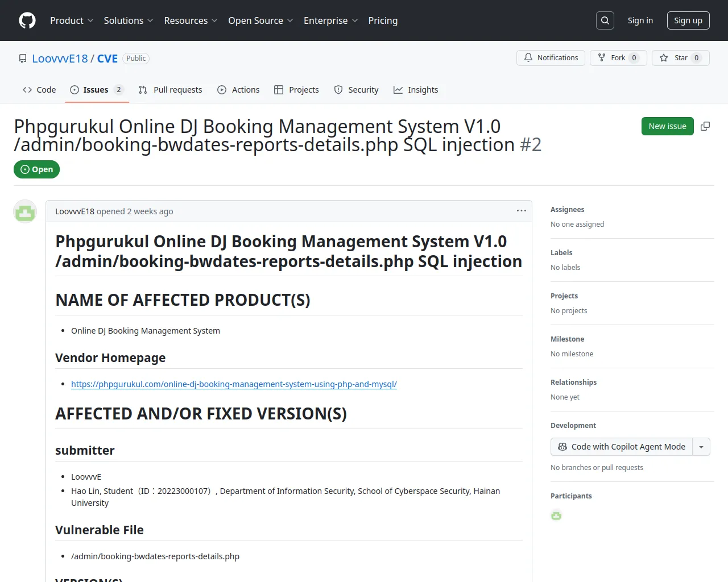The image size is (728, 582).
Task: Open the Actions tab
Action: coord(238,90)
